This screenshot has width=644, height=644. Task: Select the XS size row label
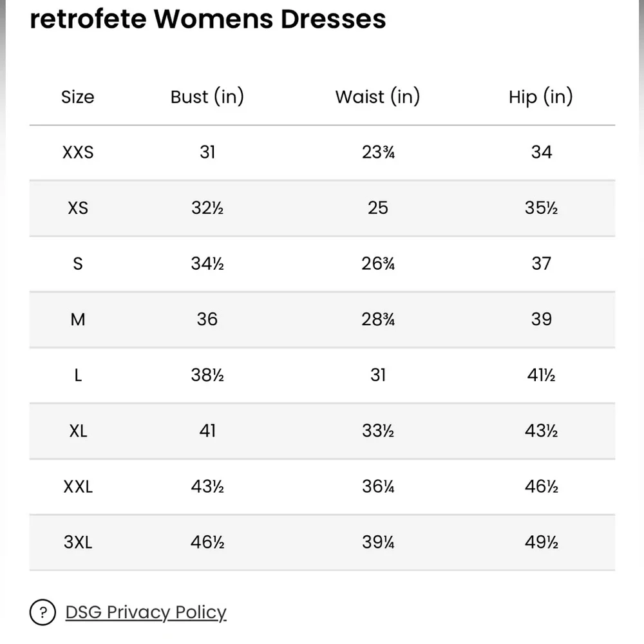[x=78, y=208]
